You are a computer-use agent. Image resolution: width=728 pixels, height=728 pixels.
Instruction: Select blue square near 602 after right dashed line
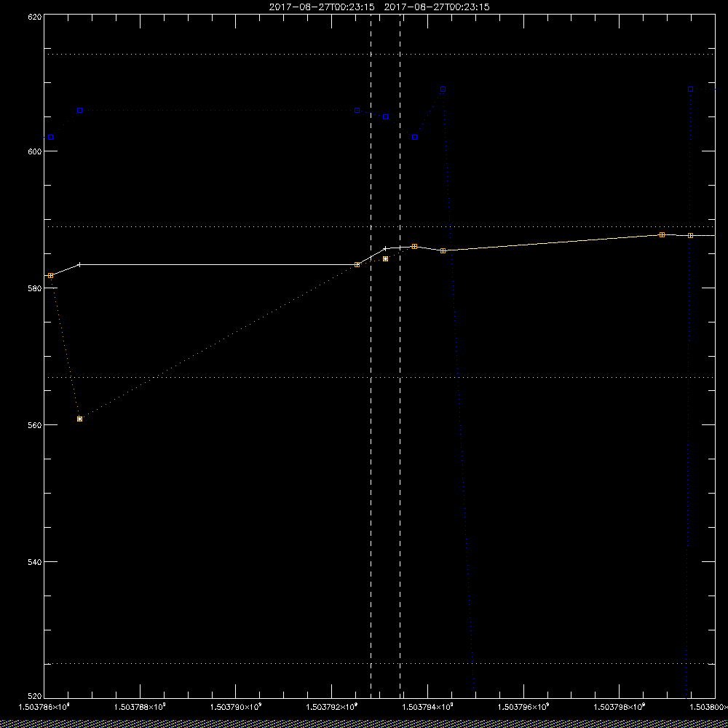coord(415,138)
